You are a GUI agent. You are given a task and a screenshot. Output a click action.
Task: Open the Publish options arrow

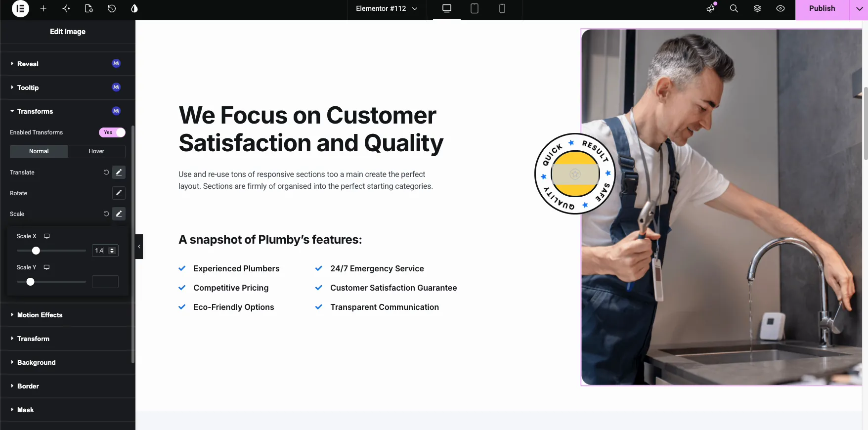859,8
